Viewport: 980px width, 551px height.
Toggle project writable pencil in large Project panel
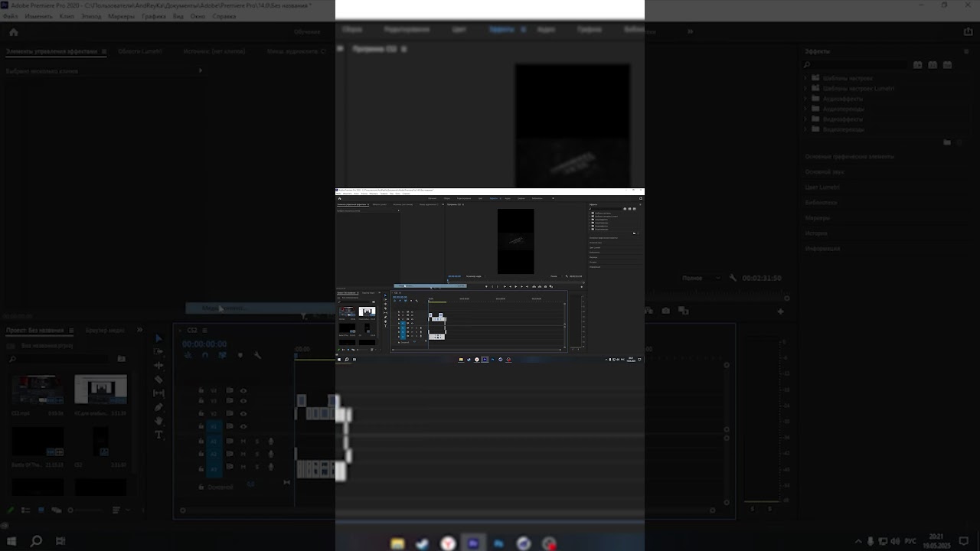point(11,510)
